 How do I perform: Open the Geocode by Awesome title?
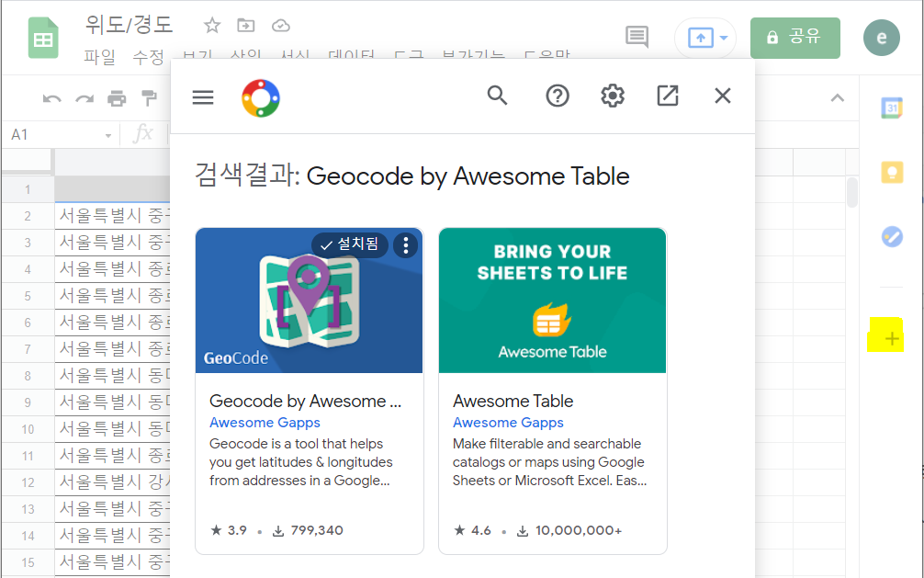[305, 401]
